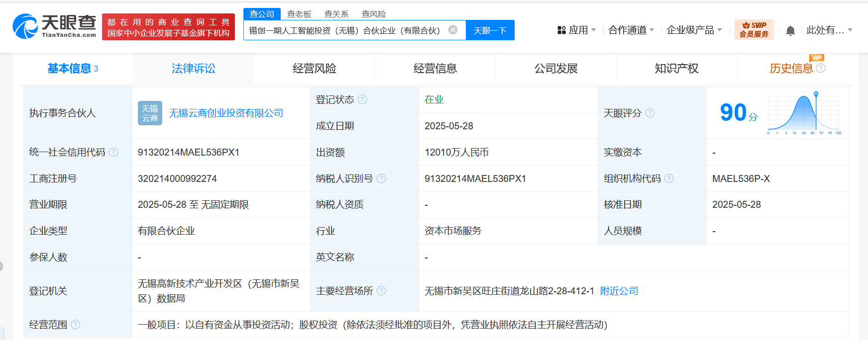Switch to the 基本信息 tab
The width and height of the screenshot is (868, 340).
pyautogui.click(x=73, y=69)
